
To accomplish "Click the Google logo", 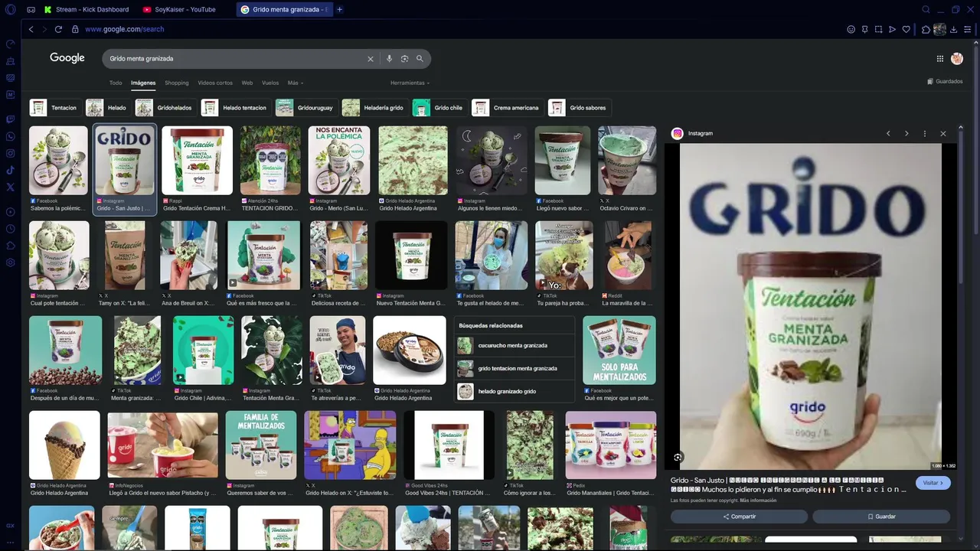I will click(x=67, y=58).
